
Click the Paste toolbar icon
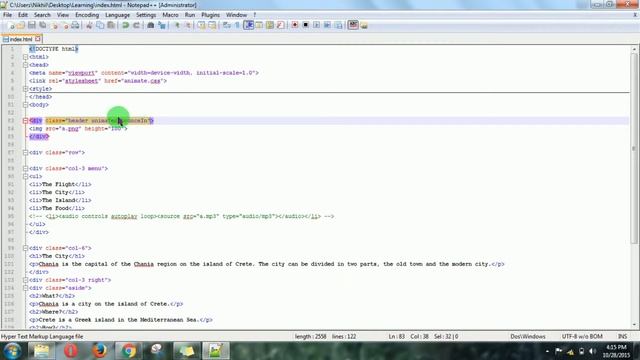(111, 25)
